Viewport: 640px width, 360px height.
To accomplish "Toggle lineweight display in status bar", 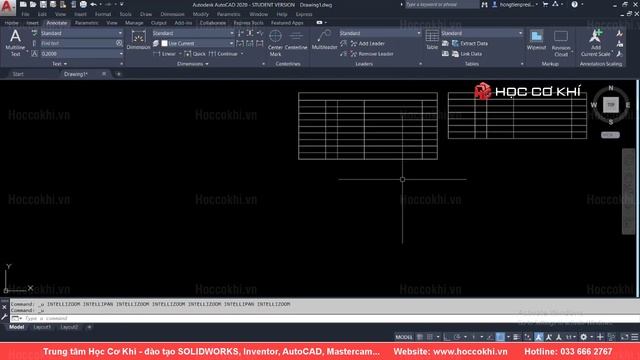I will (x=516, y=337).
